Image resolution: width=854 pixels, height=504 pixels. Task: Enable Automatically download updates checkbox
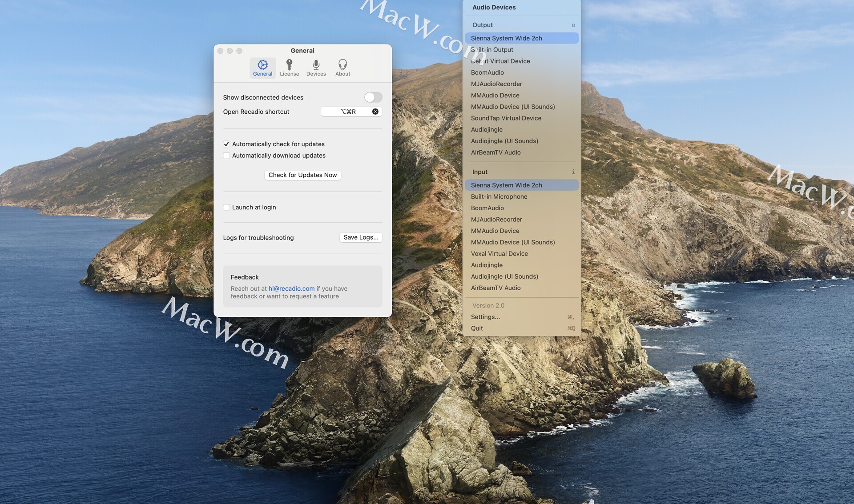226,156
